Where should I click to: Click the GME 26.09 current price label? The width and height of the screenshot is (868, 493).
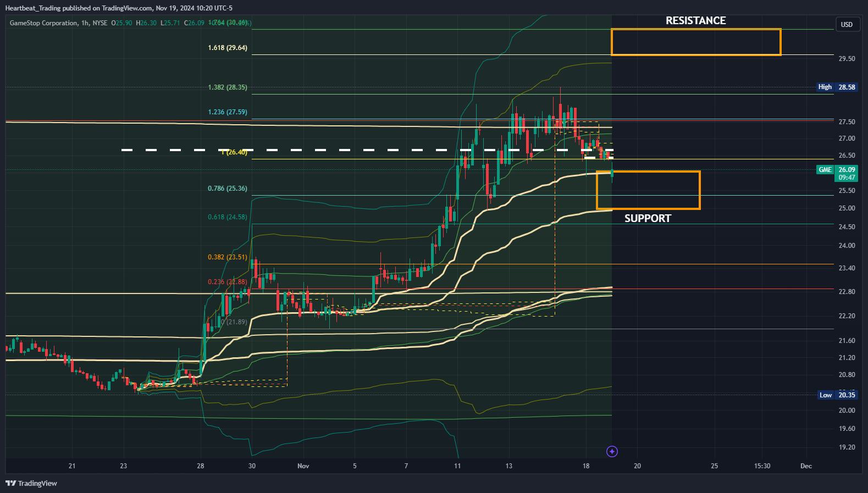(837, 173)
